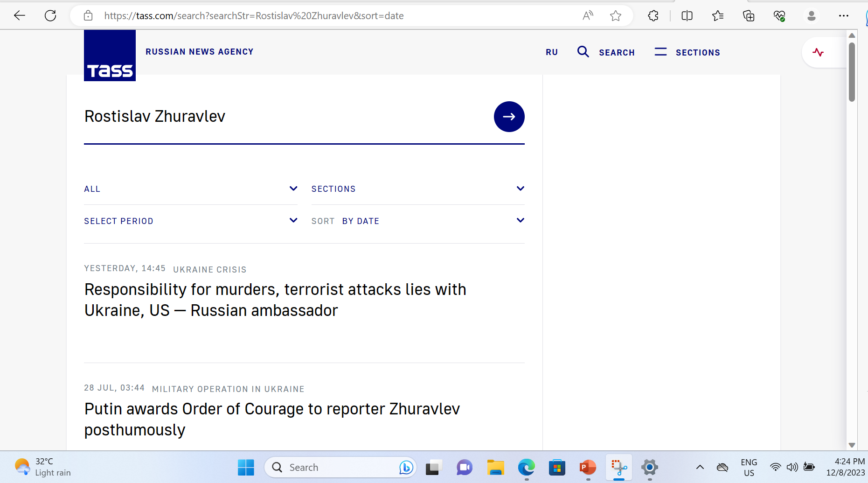Click the browser back arrow
This screenshot has height=483, width=868.
(x=20, y=16)
